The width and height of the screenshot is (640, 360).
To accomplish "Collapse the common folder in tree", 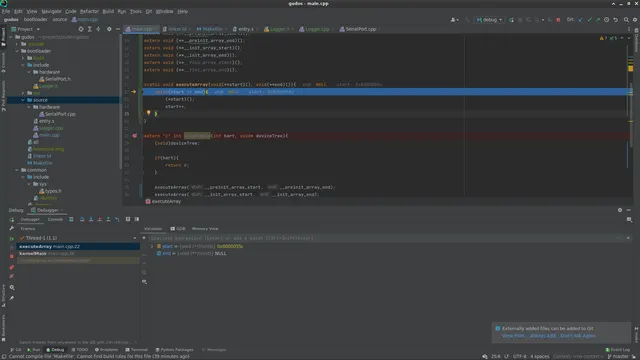I will (x=17, y=170).
